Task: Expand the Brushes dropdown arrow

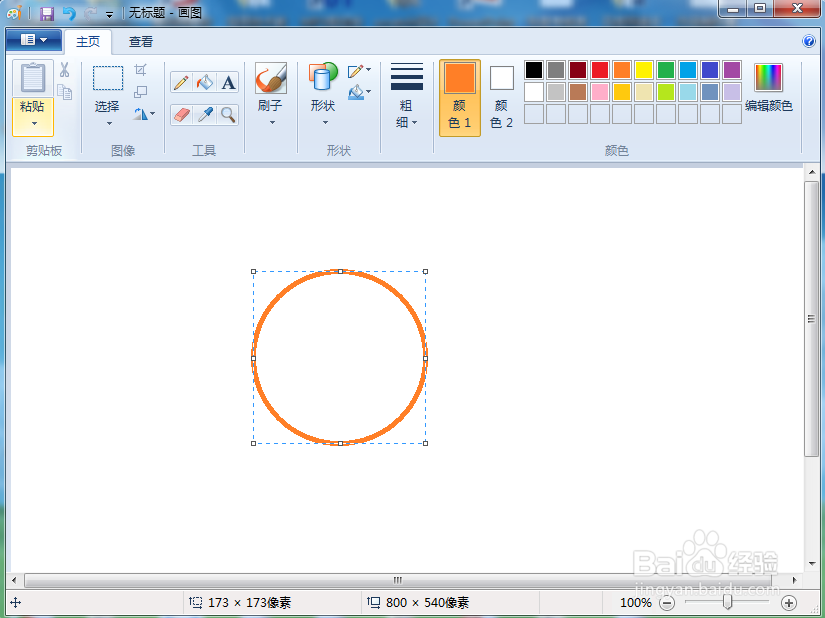Action: pos(272,123)
